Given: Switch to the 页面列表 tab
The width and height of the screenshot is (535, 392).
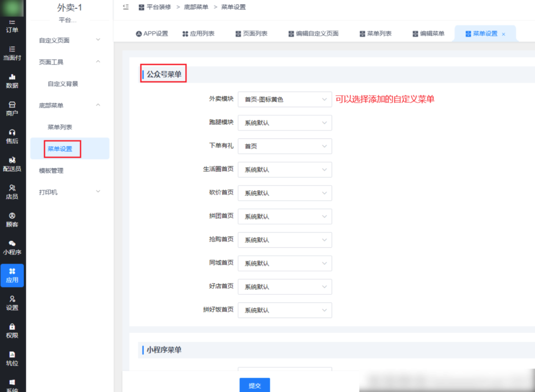Looking at the screenshot, I should click(x=251, y=33).
